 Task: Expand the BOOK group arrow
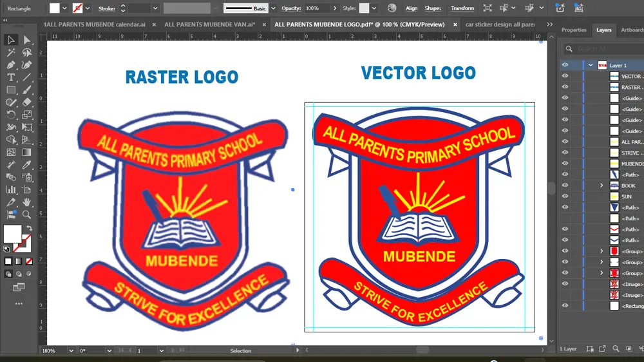[x=601, y=186]
